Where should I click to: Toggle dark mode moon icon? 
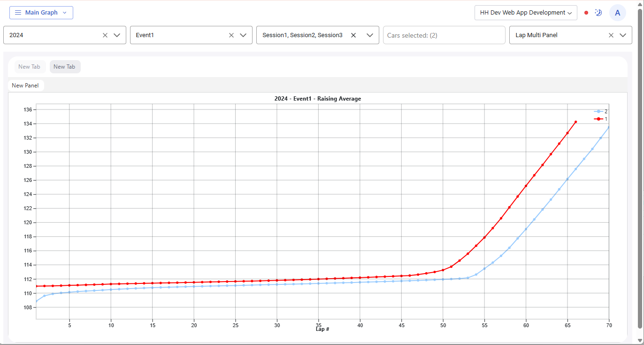point(598,13)
